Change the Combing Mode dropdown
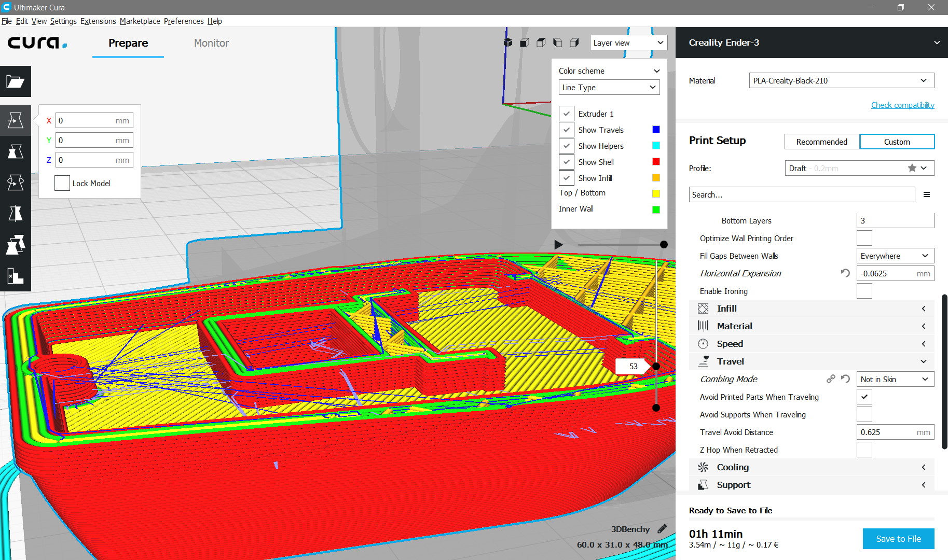The height and width of the screenshot is (560, 948). click(x=895, y=379)
